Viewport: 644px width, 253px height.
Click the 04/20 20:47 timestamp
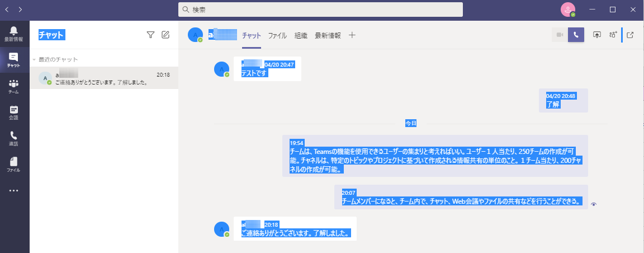[x=280, y=64]
